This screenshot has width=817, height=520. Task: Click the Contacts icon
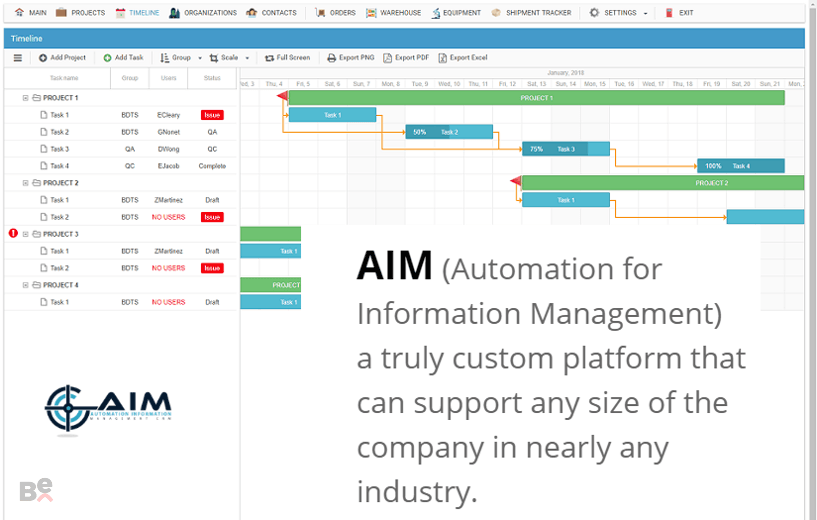tap(252, 13)
